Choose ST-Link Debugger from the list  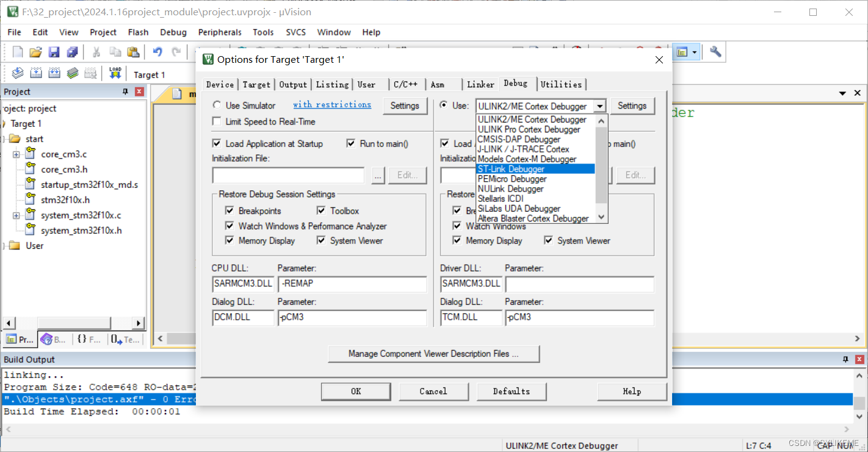(535, 169)
